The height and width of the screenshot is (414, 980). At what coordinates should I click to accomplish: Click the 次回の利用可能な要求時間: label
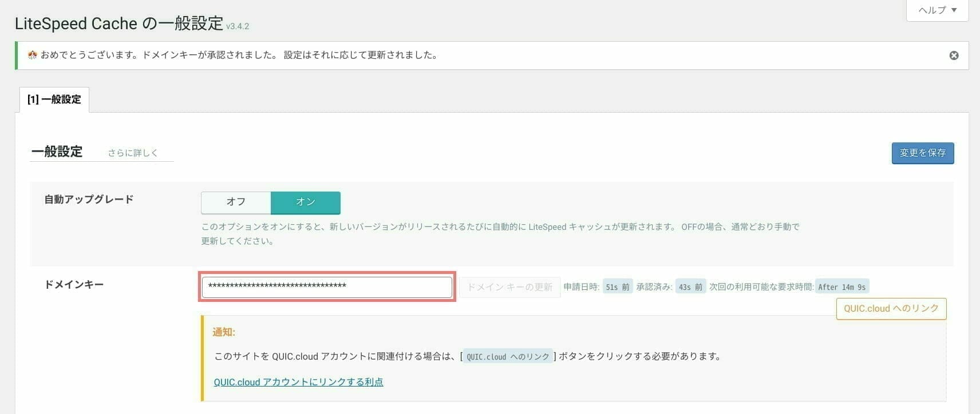click(x=761, y=287)
